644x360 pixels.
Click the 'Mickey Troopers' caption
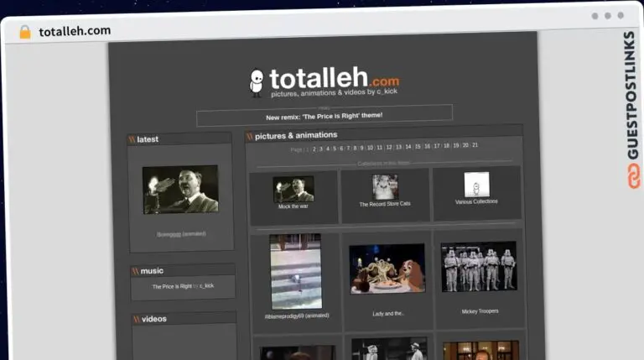point(480,311)
